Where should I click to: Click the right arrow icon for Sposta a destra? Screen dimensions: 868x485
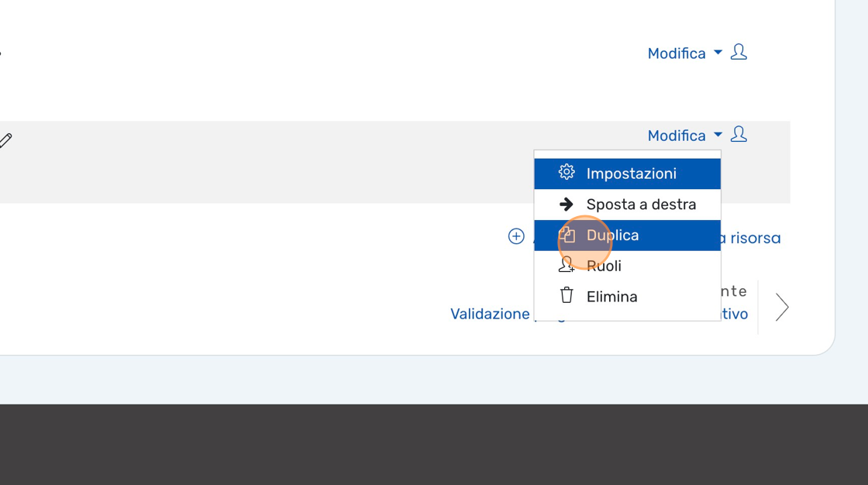pyautogui.click(x=567, y=205)
